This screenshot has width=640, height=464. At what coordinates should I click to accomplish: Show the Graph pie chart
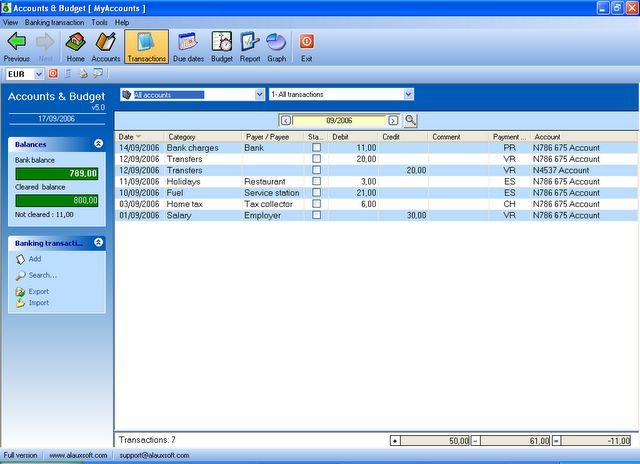pos(277,46)
